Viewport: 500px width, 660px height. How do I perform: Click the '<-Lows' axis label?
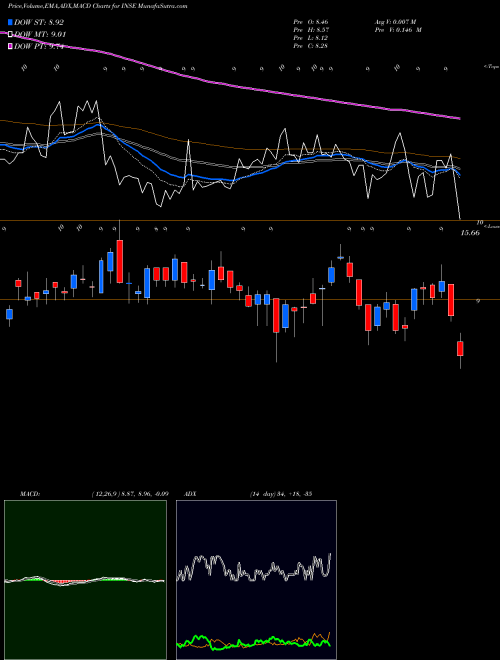point(492,226)
